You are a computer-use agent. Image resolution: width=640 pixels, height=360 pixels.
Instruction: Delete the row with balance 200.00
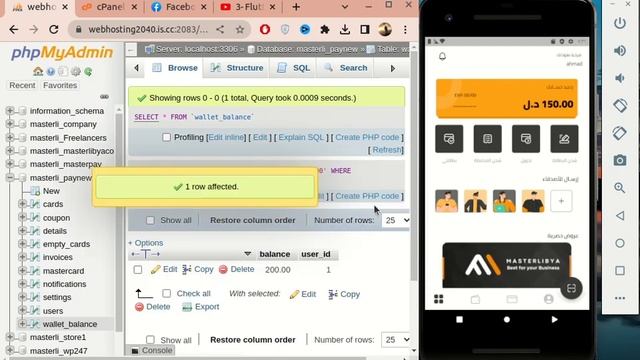237,269
